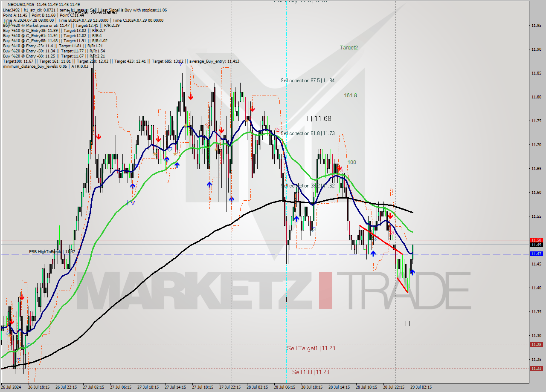Click the '29 Jul 02:15' time axis label
The height and width of the screenshot is (392, 546).
tap(421, 387)
